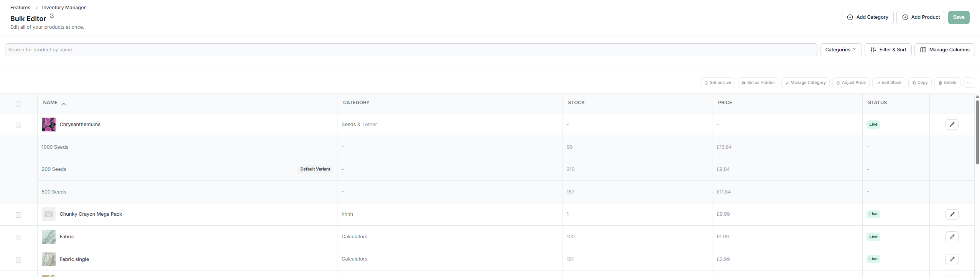Click the Calculators category in Fabric row
Viewport: 980px width, 277px height.
(354, 237)
